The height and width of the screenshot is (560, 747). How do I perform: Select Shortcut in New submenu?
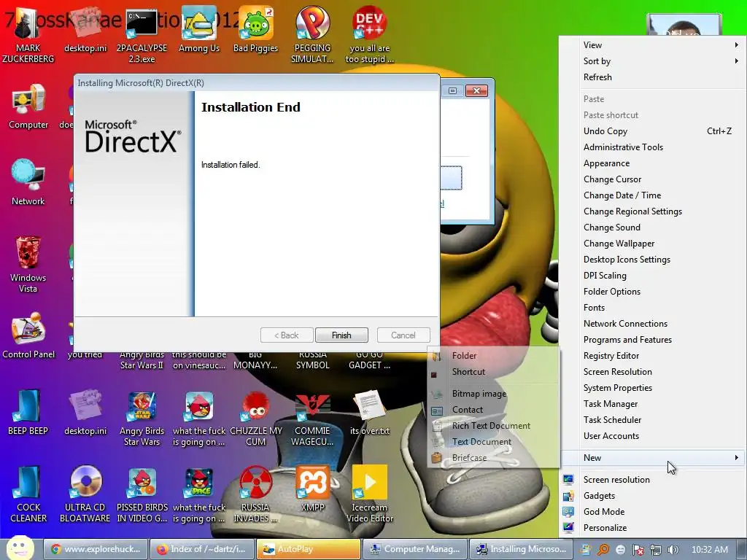tap(493, 372)
